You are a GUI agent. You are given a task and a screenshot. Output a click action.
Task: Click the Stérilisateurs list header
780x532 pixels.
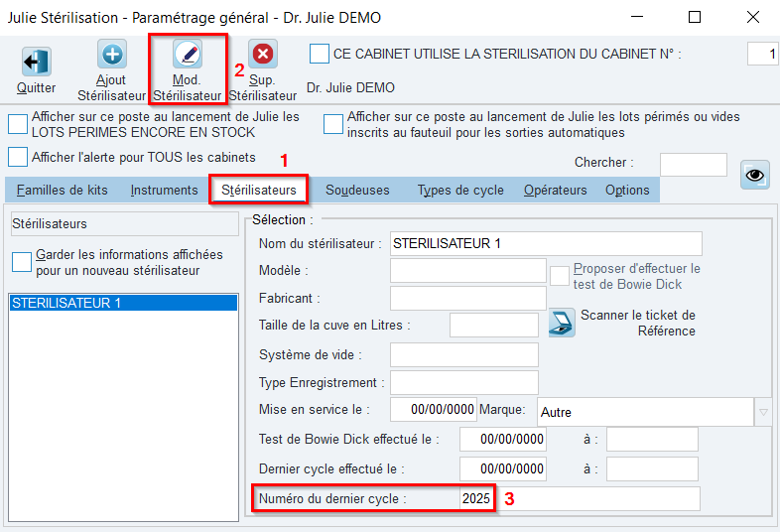125,224
